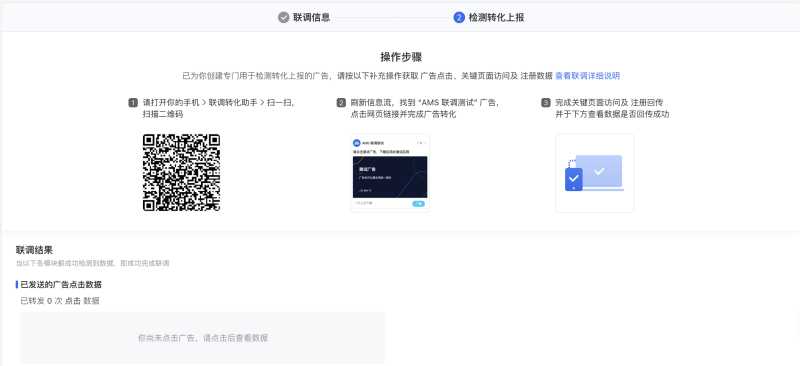
Task: Click the 已转发 0 次 点击 数据 counter text
Action: point(60,301)
